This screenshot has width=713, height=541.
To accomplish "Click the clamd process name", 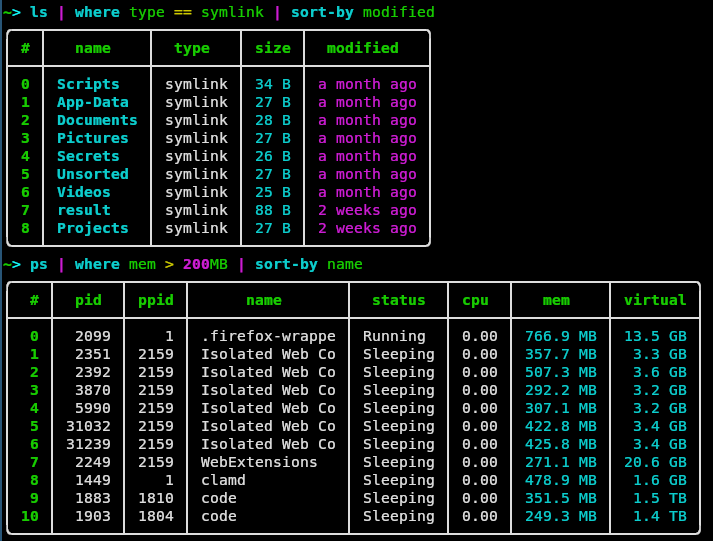I will (223, 480).
